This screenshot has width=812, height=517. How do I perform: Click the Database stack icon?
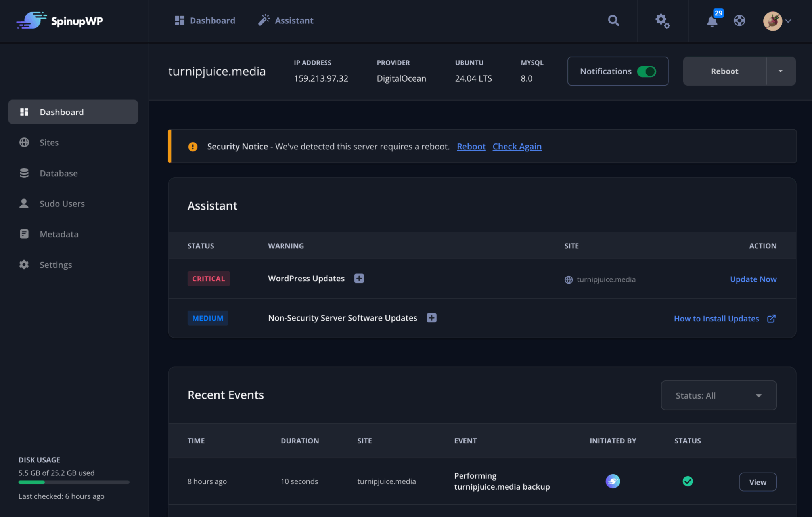[x=24, y=173]
